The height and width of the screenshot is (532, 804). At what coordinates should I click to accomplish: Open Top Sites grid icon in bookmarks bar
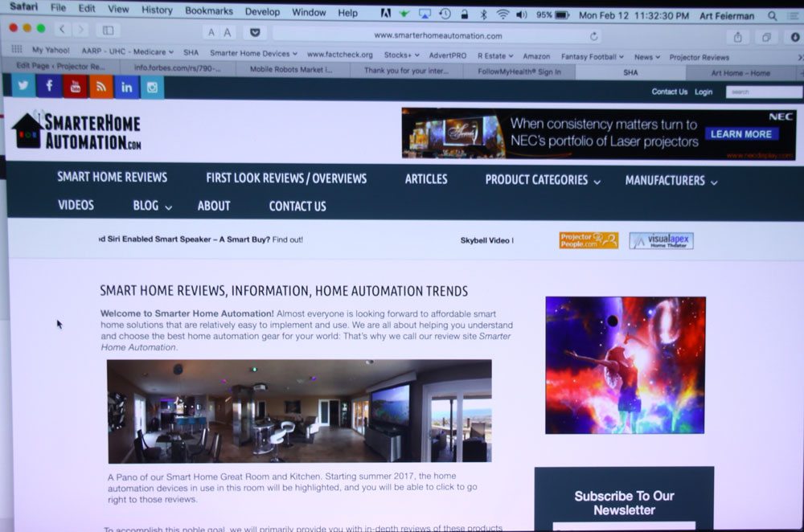pos(17,49)
